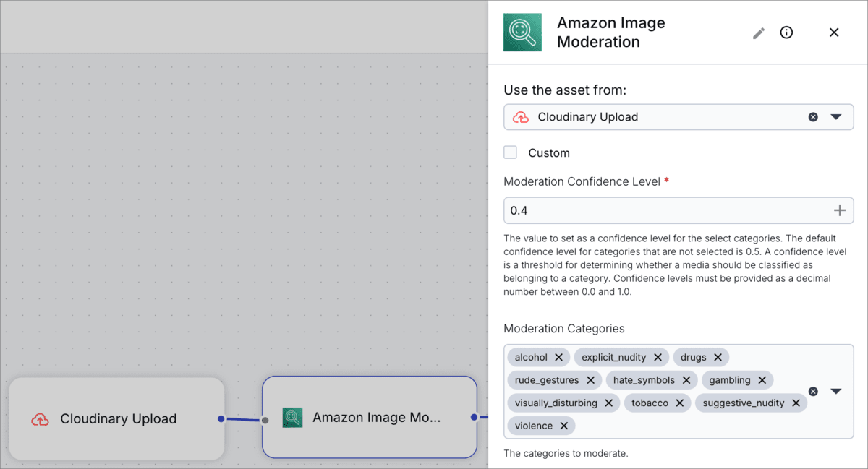868x469 pixels.
Task: Click the Amazon Image Moderation header logo
Action: (x=522, y=33)
